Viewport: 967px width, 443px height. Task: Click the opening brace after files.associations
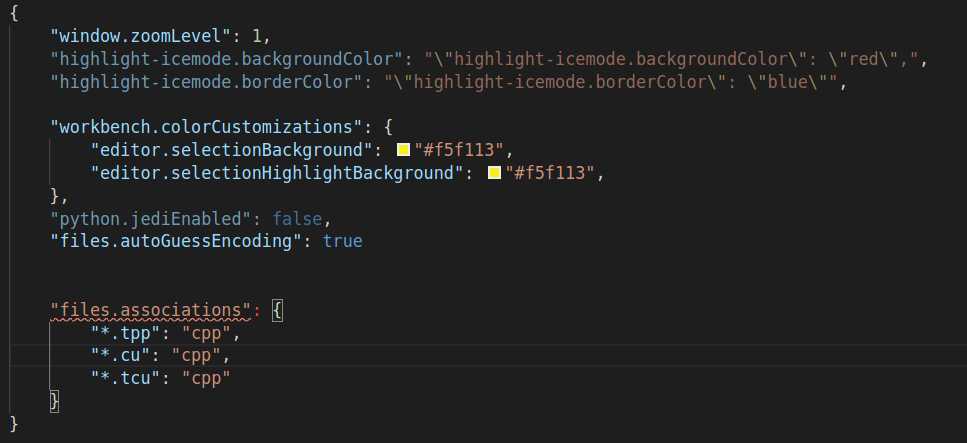(x=278, y=310)
